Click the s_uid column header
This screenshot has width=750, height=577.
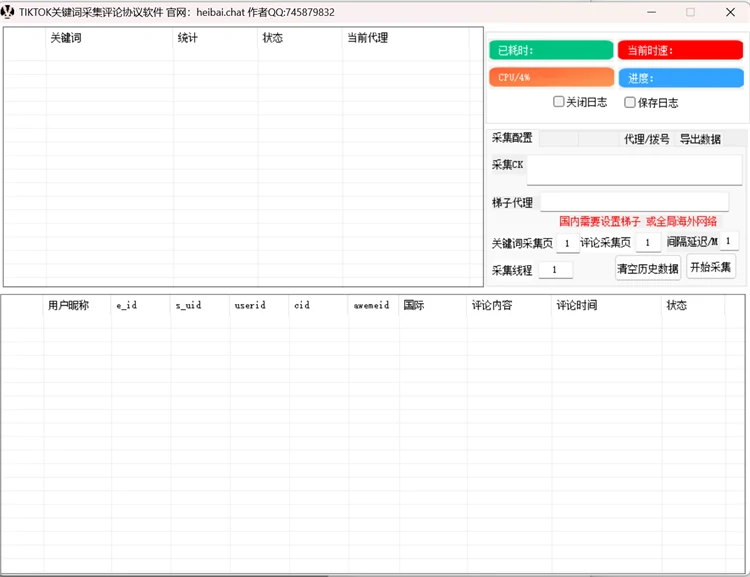click(x=200, y=305)
